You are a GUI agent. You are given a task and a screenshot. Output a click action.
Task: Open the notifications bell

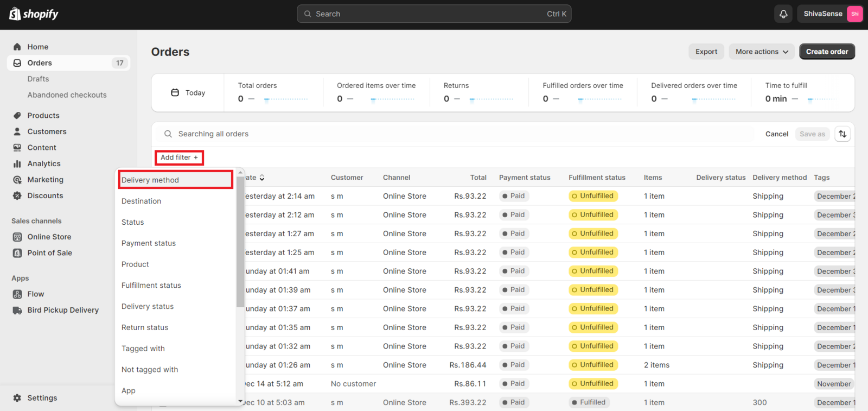783,14
